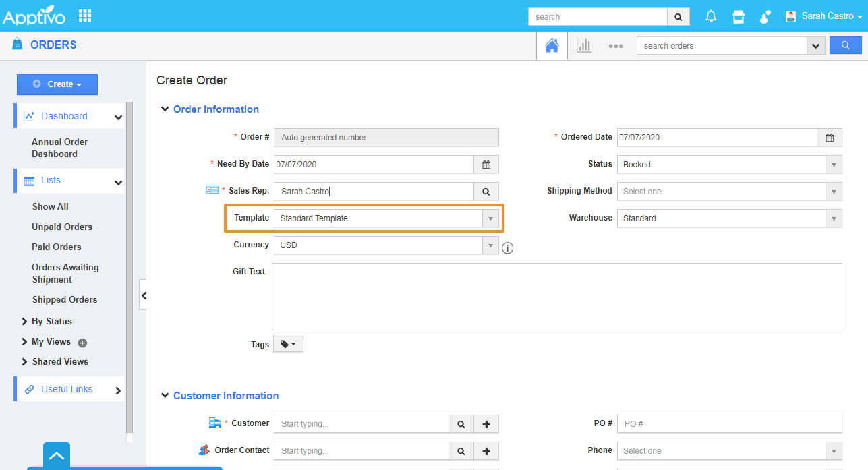Expand the By Status tree item
868x470 pixels.
coord(25,322)
